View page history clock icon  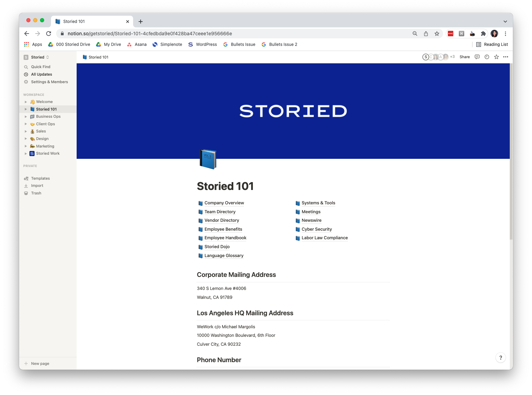pos(487,57)
